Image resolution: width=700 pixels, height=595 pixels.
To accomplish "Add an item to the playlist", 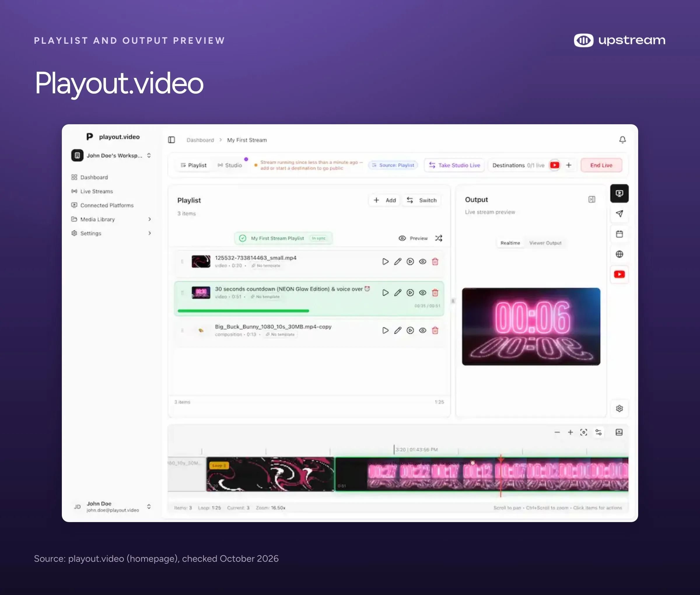I will coord(385,200).
